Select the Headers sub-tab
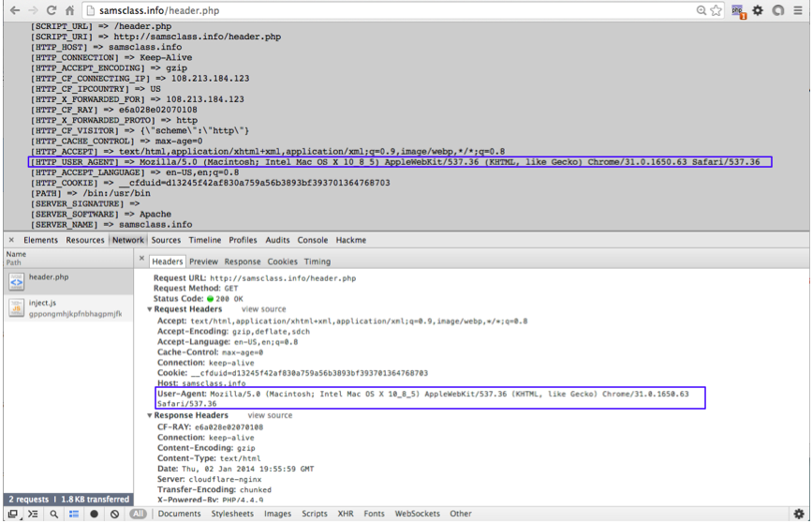Image resolution: width=812 pixels, height=523 pixels. (168, 261)
